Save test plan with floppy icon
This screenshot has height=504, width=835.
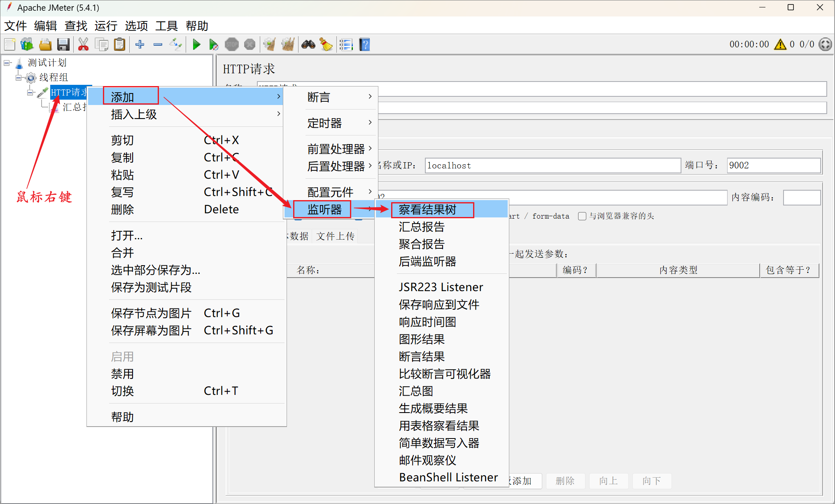(x=63, y=44)
